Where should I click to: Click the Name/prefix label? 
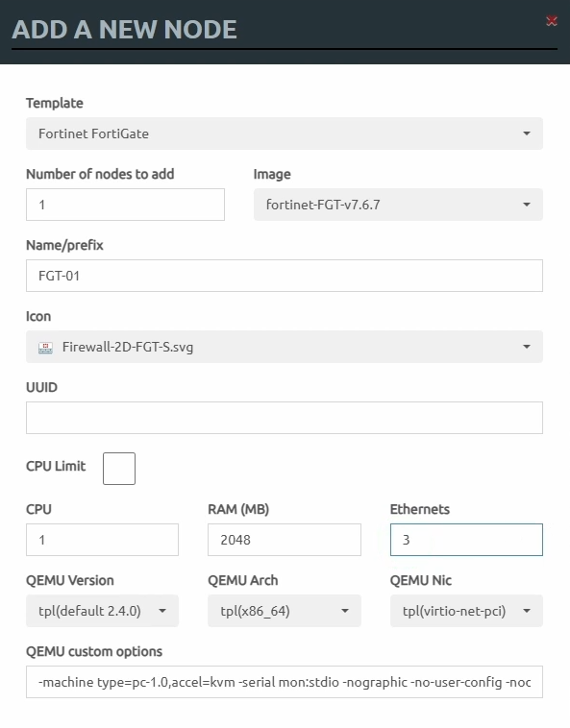click(x=64, y=245)
